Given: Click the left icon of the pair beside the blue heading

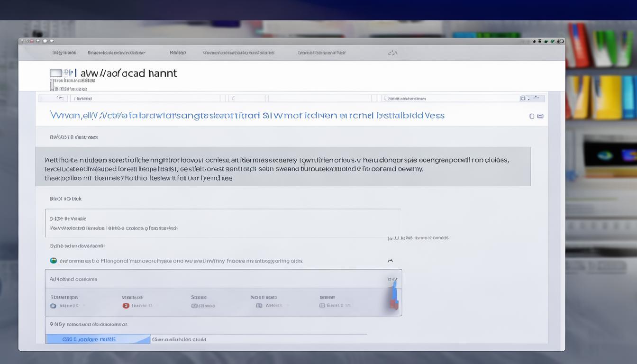Looking at the screenshot, I should (x=532, y=116).
